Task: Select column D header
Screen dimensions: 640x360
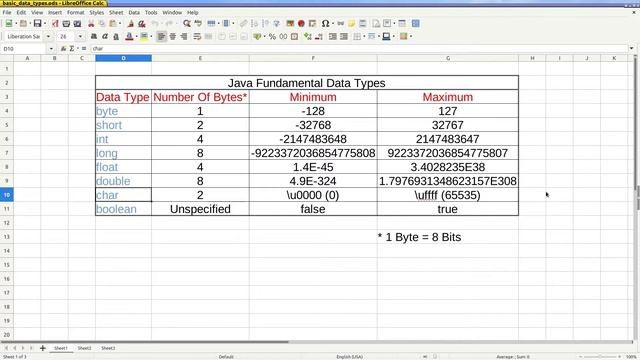Action: (123, 58)
